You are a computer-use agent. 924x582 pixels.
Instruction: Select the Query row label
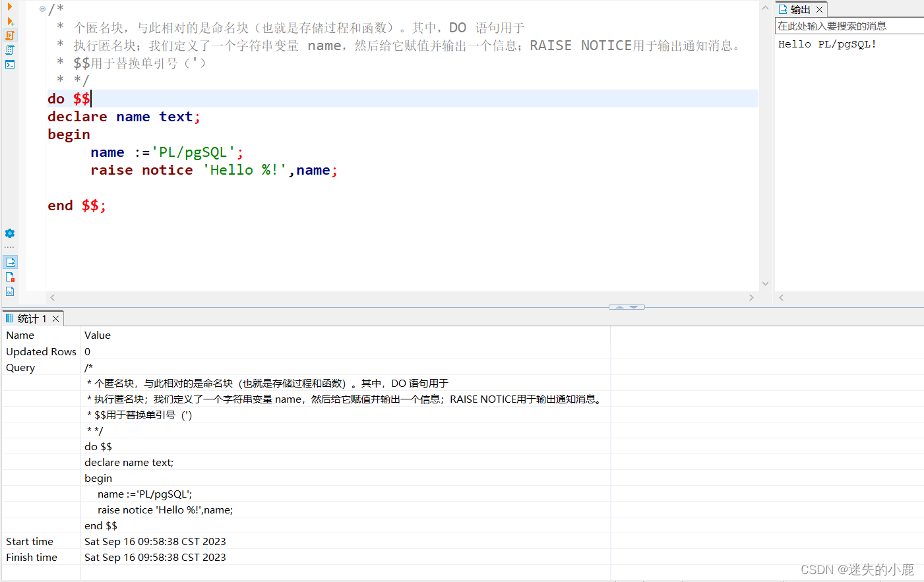(20, 368)
